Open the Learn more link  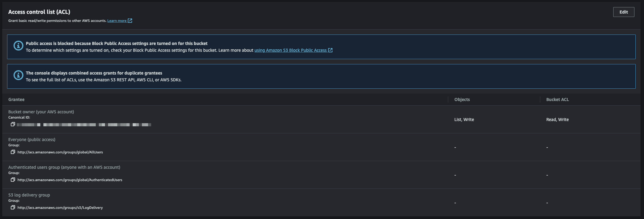(x=117, y=21)
